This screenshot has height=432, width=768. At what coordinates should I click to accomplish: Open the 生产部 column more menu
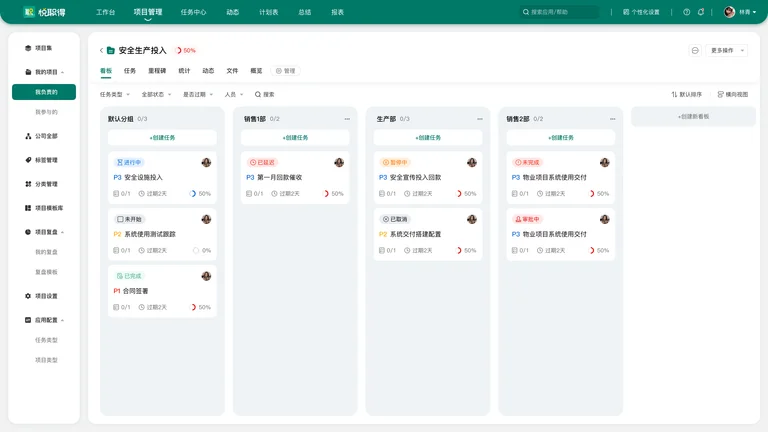point(480,119)
